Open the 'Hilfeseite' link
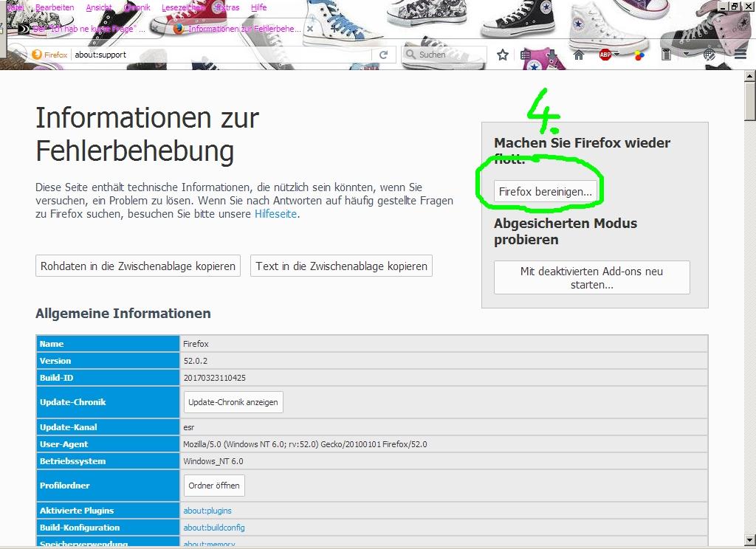The image size is (756, 549). click(x=275, y=215)
